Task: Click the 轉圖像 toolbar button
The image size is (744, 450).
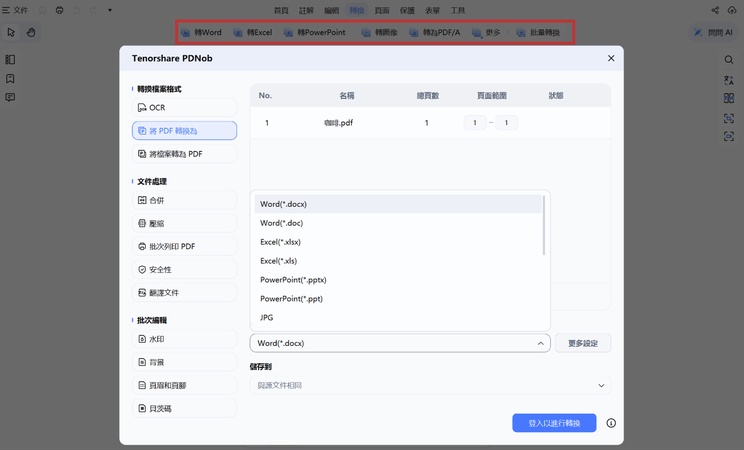Action: [379, 32]
